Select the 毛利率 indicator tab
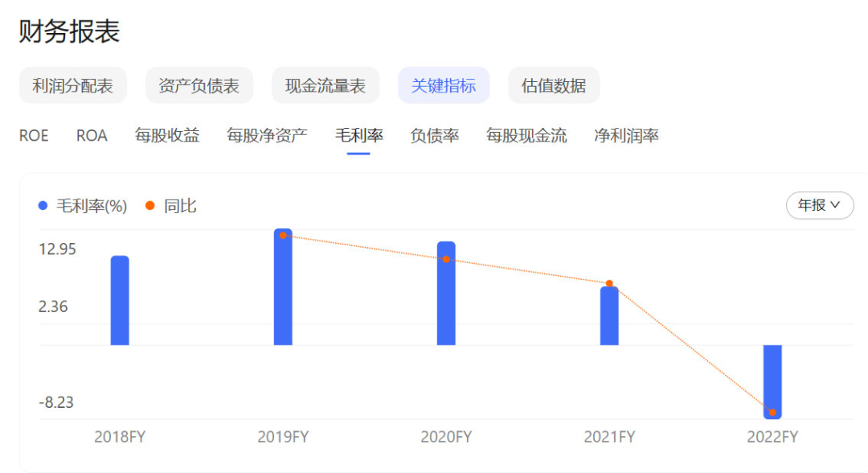The image size is (868, 473). (x=358, y=136)
